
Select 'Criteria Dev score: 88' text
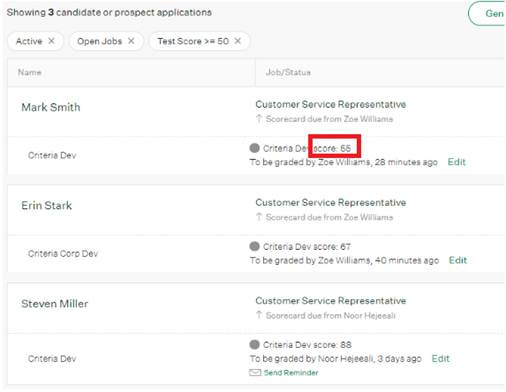[307, 345]
